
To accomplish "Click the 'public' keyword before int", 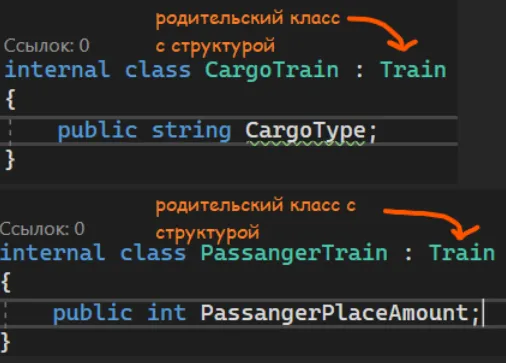I will [93, 313].
